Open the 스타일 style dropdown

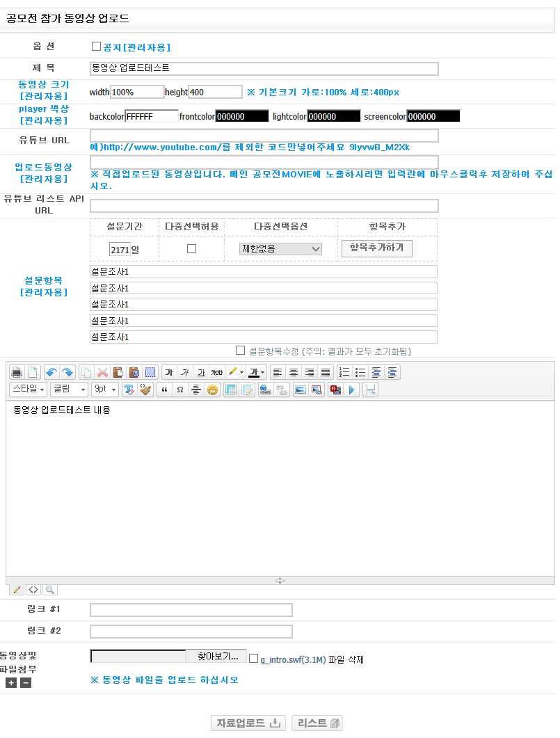tap(29, 390)
